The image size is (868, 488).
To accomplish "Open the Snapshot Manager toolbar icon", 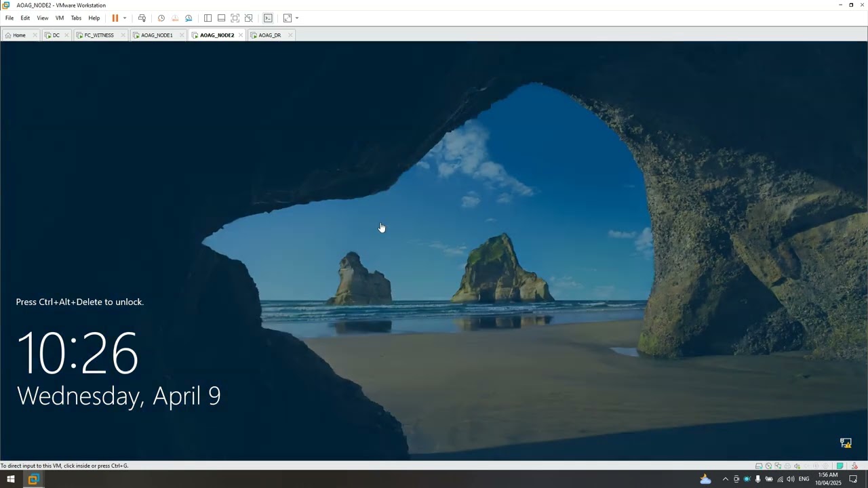I will click(189, 18).
